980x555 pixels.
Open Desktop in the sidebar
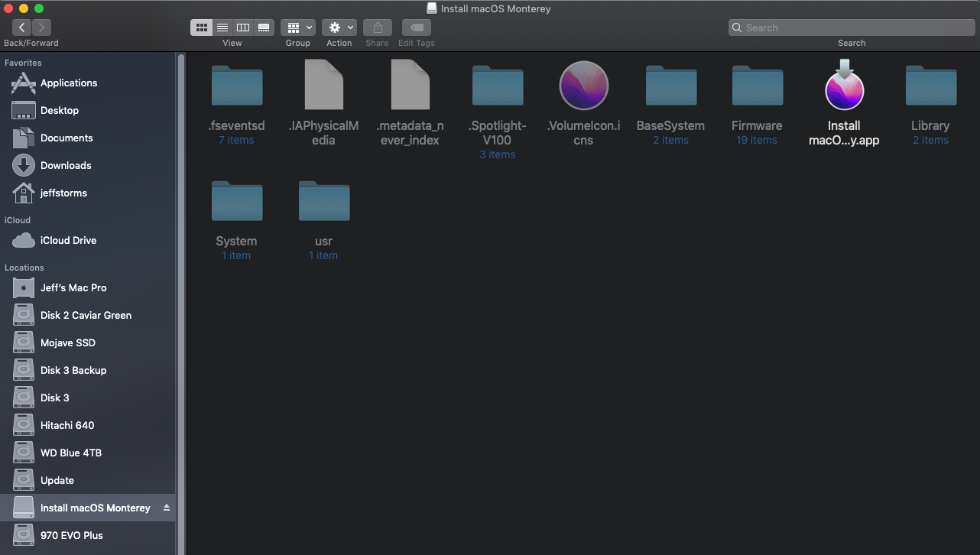click(88, 110)
